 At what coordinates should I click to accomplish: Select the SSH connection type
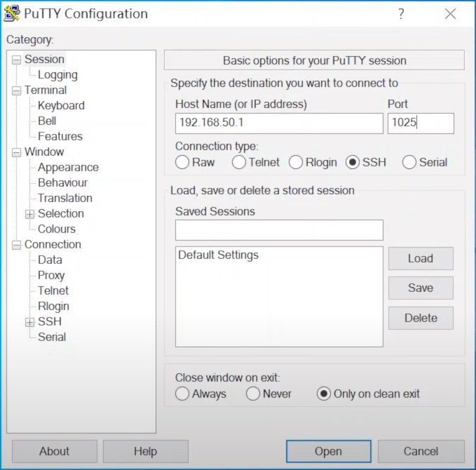coord(353,162)
